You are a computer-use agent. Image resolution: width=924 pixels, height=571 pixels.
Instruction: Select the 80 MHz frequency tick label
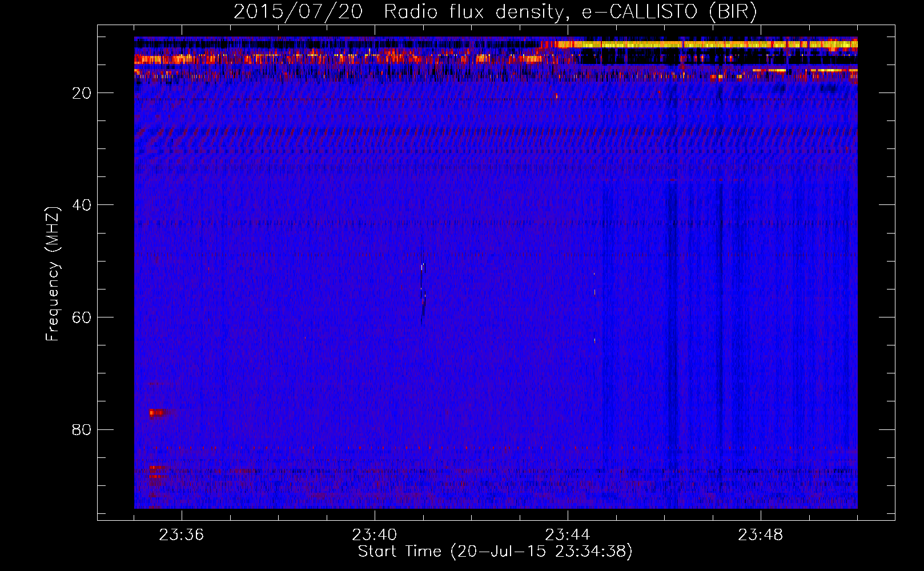pos(82,429)
